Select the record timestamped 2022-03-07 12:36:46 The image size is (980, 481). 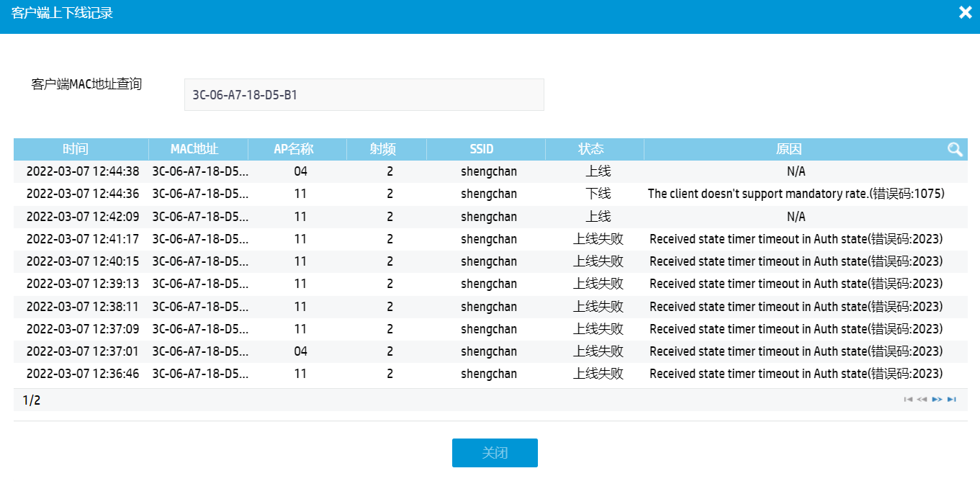point(490,374)
